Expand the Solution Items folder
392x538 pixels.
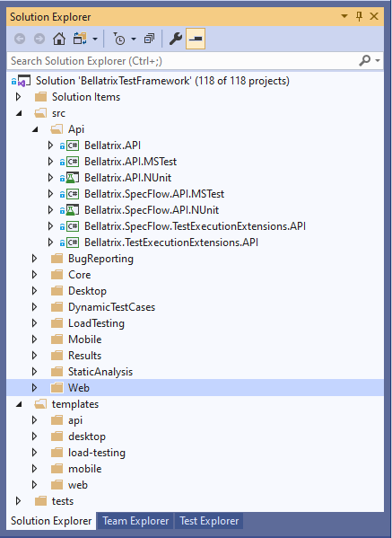[x=19, y=97]
